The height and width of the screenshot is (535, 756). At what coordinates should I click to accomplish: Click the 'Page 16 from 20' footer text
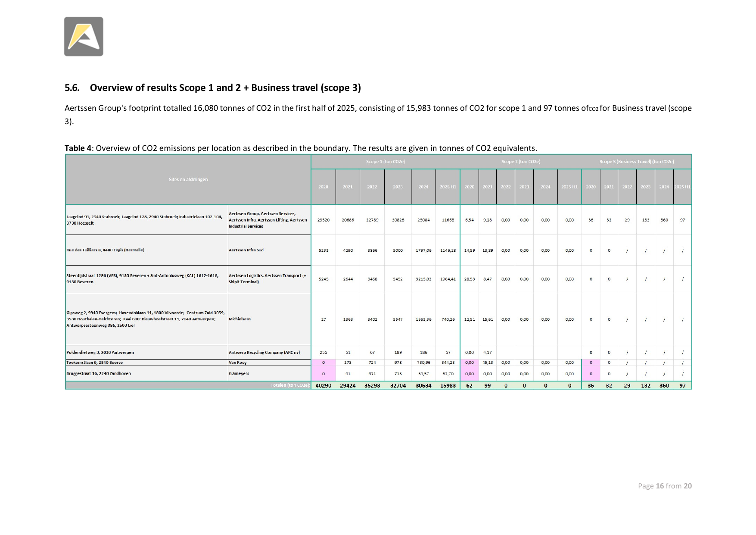pyautogui.click(x=665, y=486)
